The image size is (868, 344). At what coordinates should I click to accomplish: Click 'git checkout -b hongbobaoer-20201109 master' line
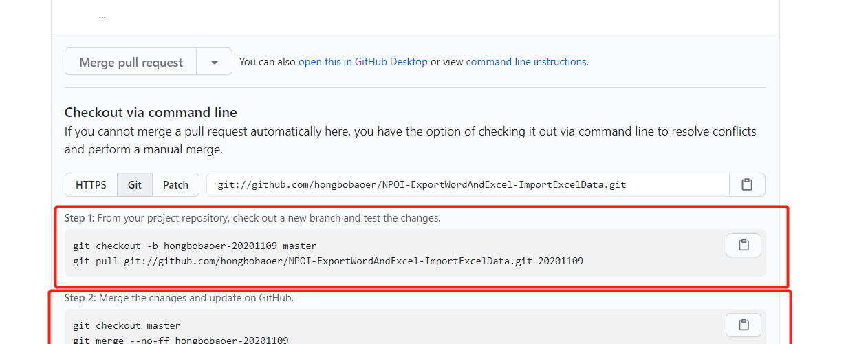point(195,246)
